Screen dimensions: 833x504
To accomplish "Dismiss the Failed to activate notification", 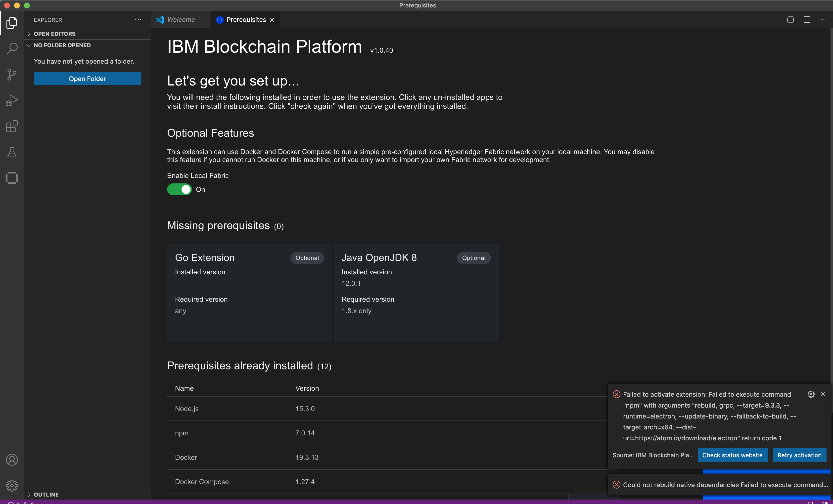I will pyautogui.click(x=823, y=394).
